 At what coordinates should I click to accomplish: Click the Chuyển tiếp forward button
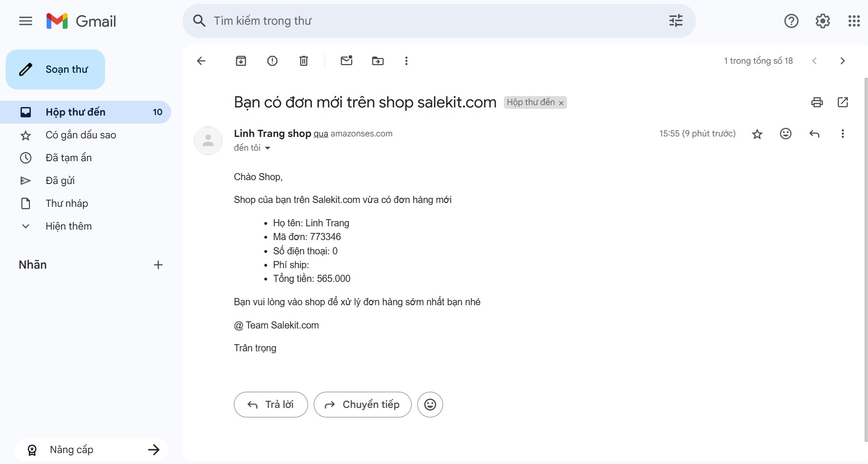[363, 405]
